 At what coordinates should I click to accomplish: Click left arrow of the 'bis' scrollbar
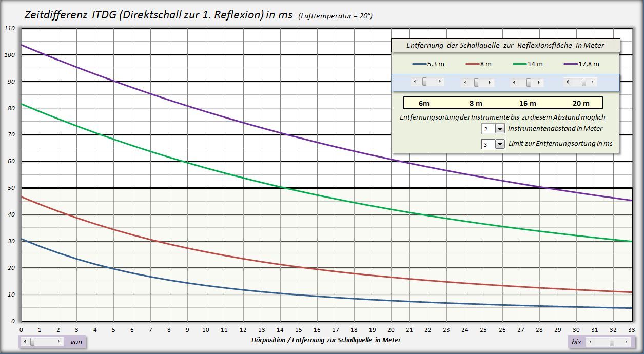(590, 342)
